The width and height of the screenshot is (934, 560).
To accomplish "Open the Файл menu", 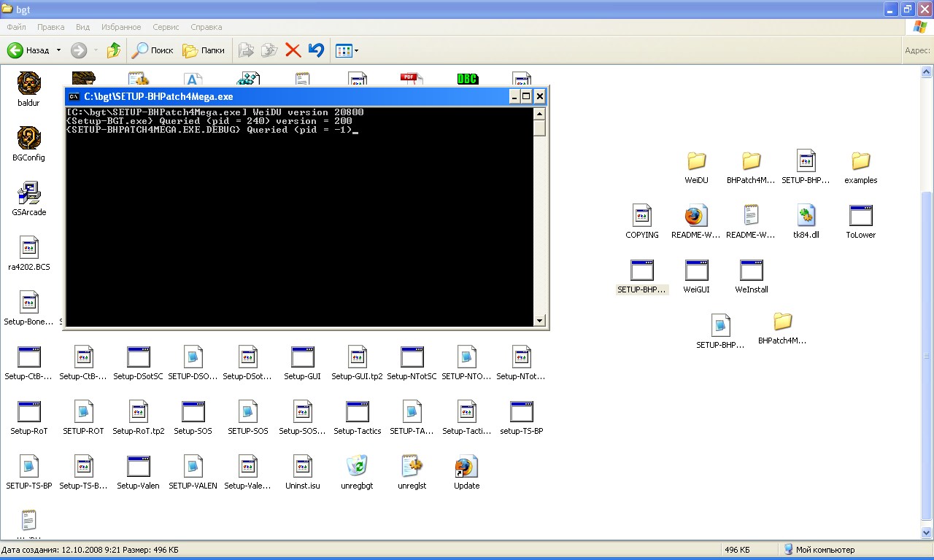I will tap(17, 27).
